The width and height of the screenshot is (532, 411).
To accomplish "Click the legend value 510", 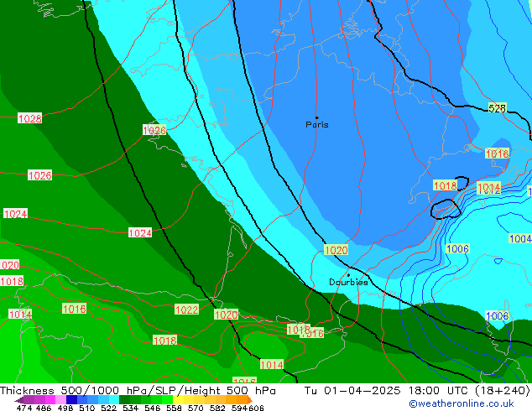I will point(86,408).
